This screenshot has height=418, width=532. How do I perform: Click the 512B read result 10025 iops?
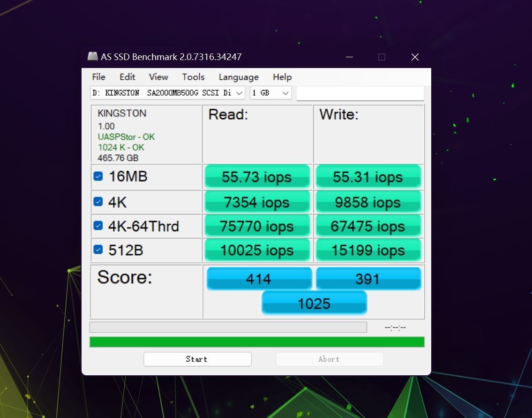point(257,250)
